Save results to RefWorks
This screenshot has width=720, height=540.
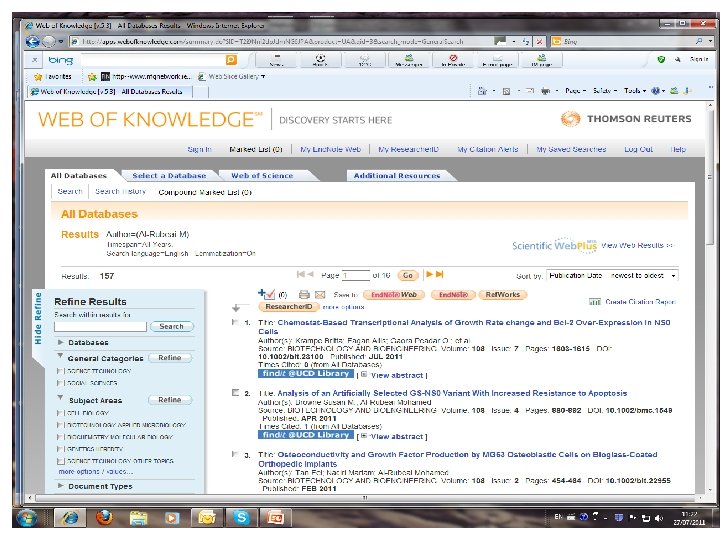click(x=502, y=295)
